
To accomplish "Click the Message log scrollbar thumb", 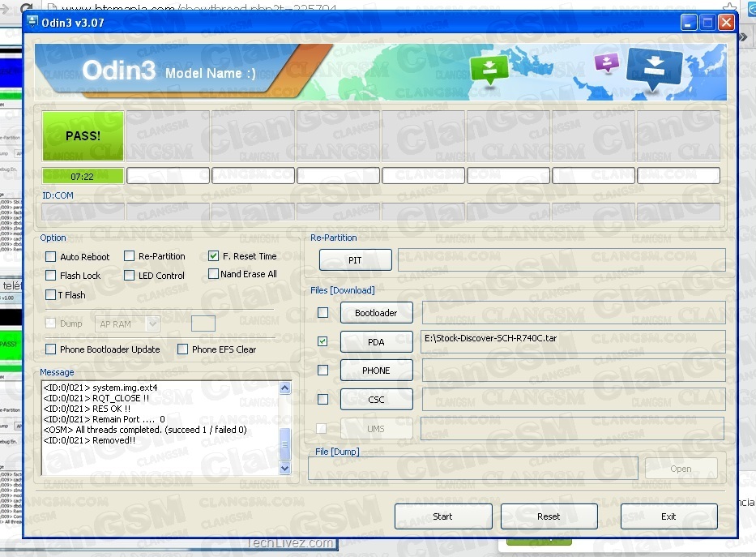I will click(x=285, y=444).
